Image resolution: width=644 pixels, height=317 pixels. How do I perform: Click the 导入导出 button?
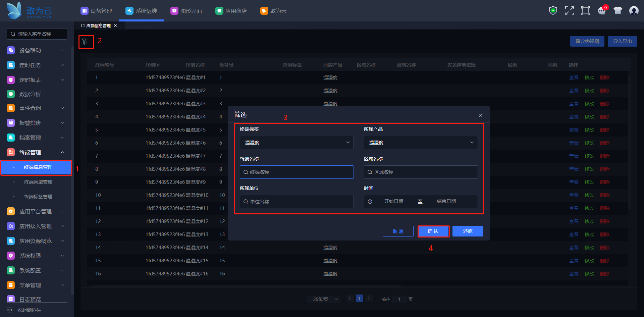[x=622, y=41]
